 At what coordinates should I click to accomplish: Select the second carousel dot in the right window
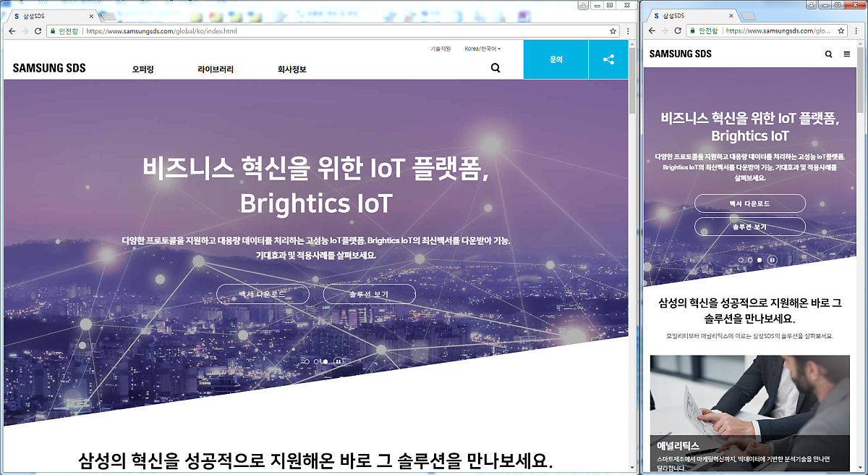[750, 259]
